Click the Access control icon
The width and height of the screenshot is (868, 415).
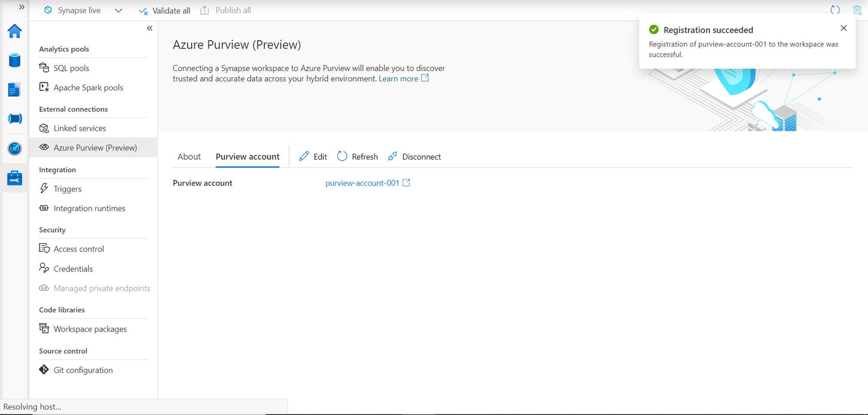click(x=44, y=248)
